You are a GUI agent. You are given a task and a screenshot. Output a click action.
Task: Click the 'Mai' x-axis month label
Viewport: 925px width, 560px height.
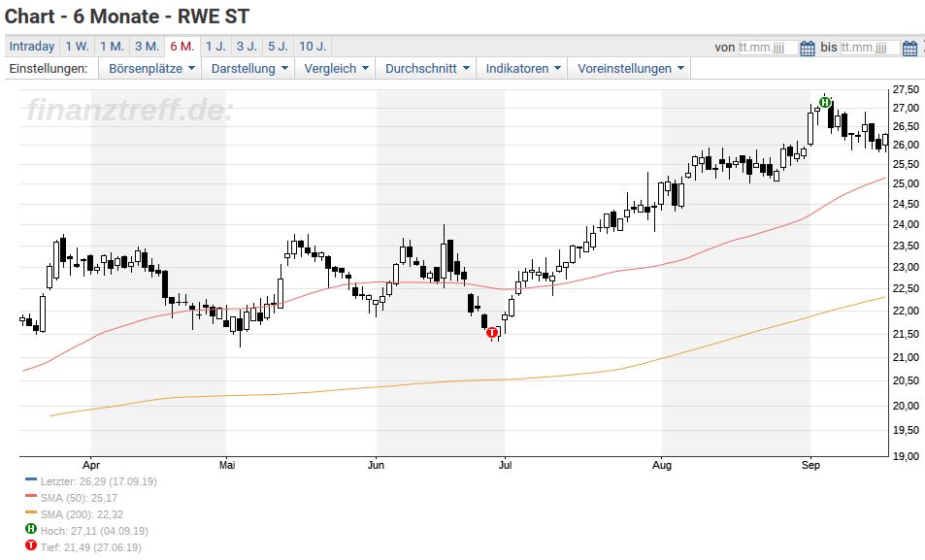227,465
